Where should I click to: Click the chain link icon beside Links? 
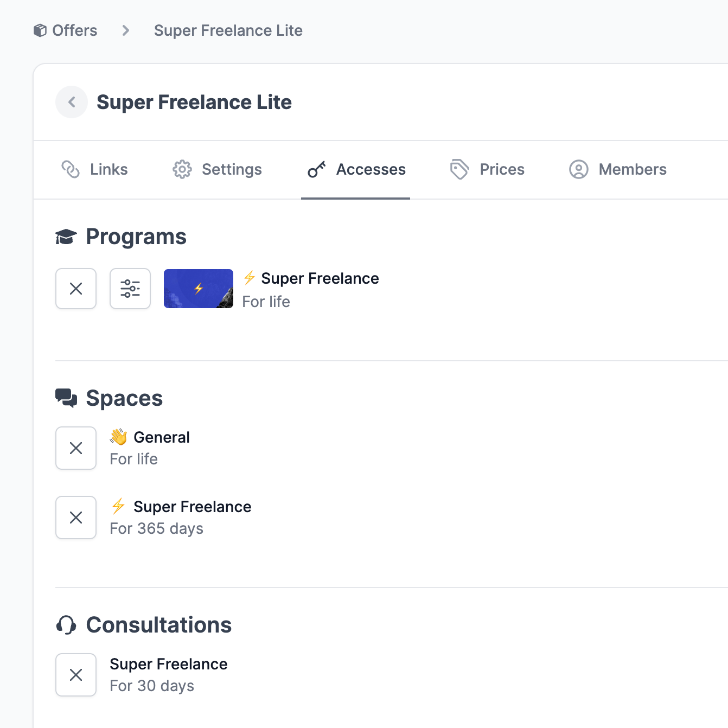[71, 169]
